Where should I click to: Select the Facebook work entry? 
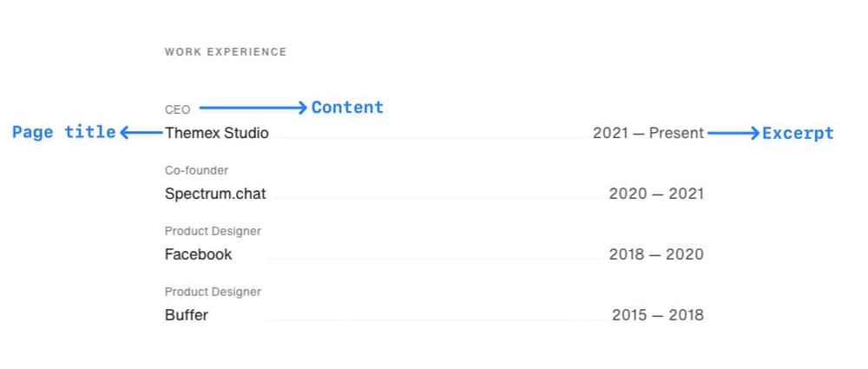[199, 254]
